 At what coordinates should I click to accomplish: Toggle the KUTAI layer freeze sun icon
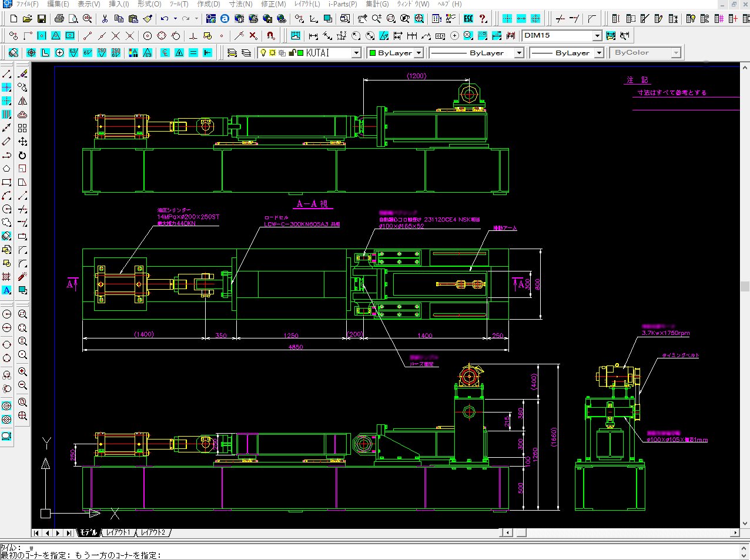pos(273,53)
